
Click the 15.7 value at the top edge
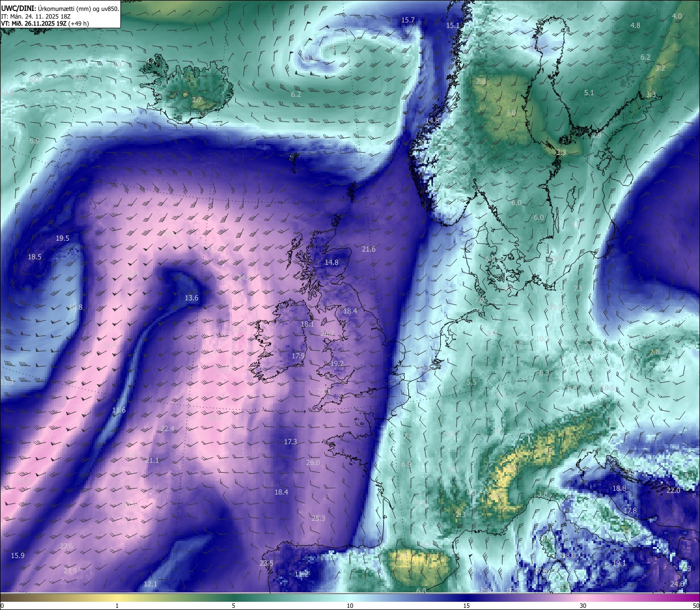[x=408, y=20]
